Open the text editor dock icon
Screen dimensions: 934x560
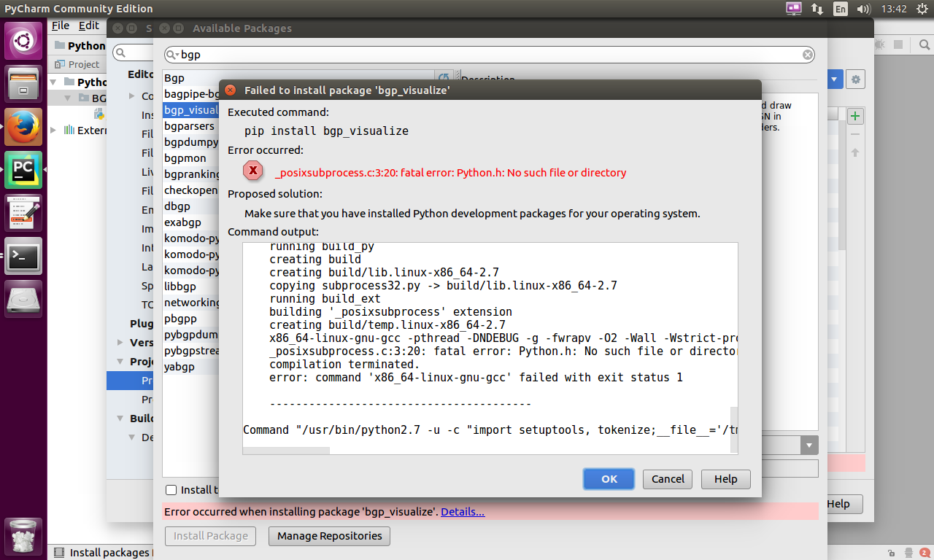coord(23,213)
